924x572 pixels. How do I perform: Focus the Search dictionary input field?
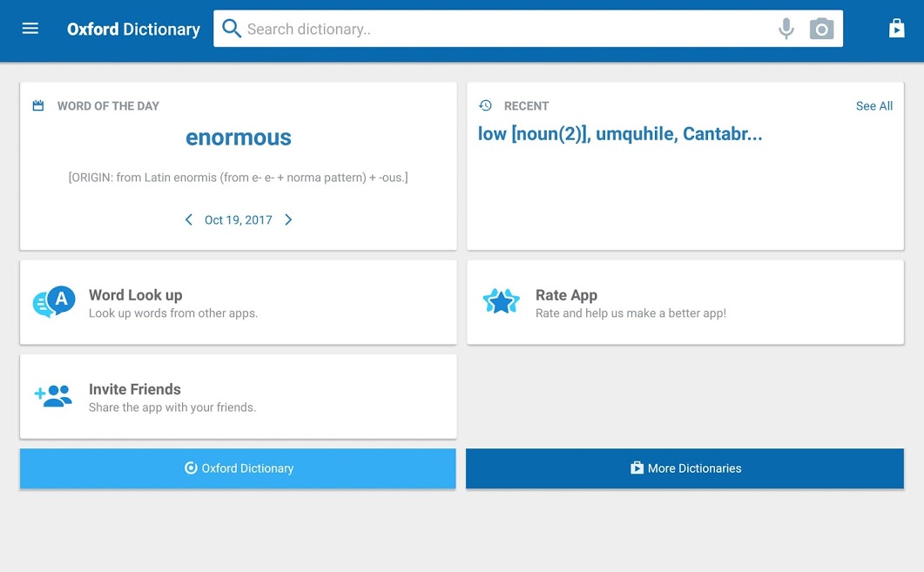pos(505,29)
